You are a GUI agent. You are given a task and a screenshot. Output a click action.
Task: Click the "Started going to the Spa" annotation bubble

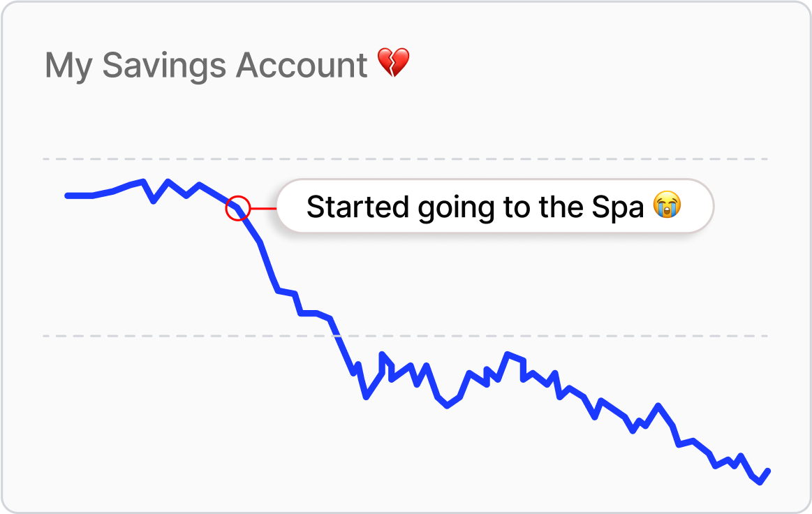[495, 207]
